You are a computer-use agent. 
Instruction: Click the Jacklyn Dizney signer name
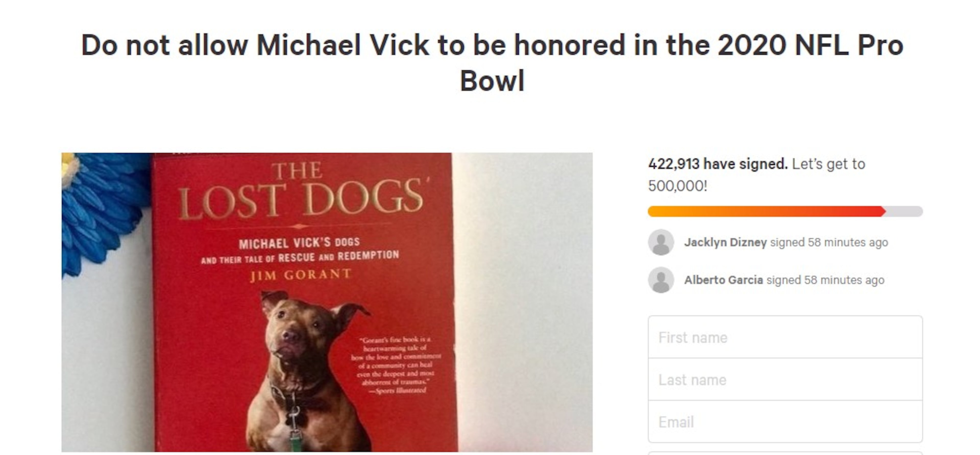pos(725,242)
